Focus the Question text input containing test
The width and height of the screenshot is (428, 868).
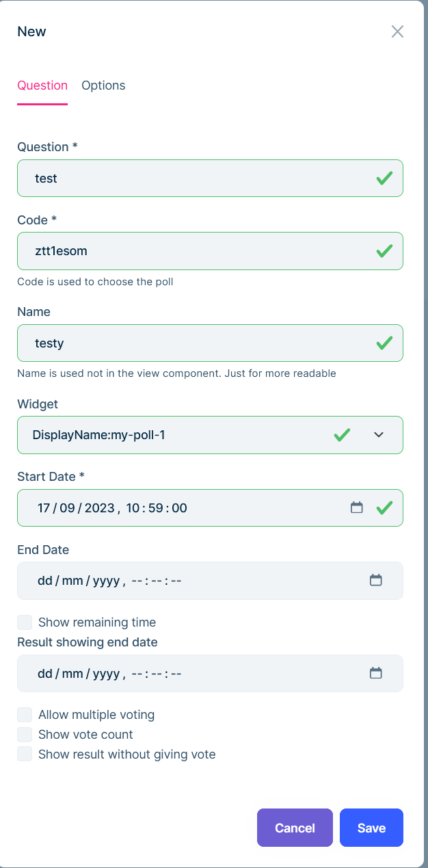[191, 179]
